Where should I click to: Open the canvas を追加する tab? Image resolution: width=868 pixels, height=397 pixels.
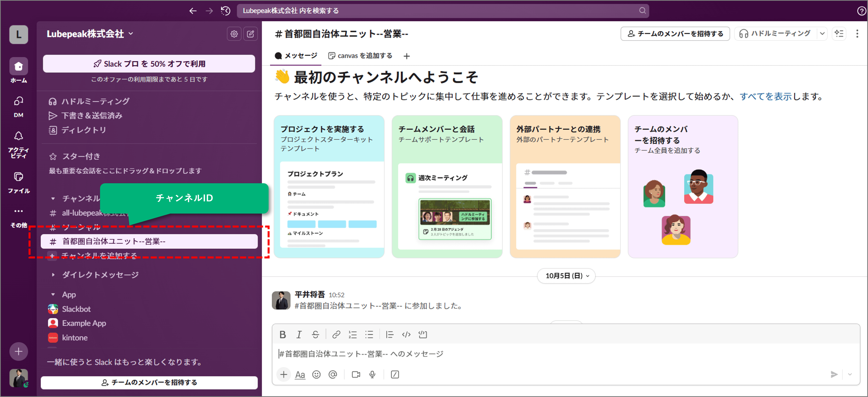click(360, 56)
